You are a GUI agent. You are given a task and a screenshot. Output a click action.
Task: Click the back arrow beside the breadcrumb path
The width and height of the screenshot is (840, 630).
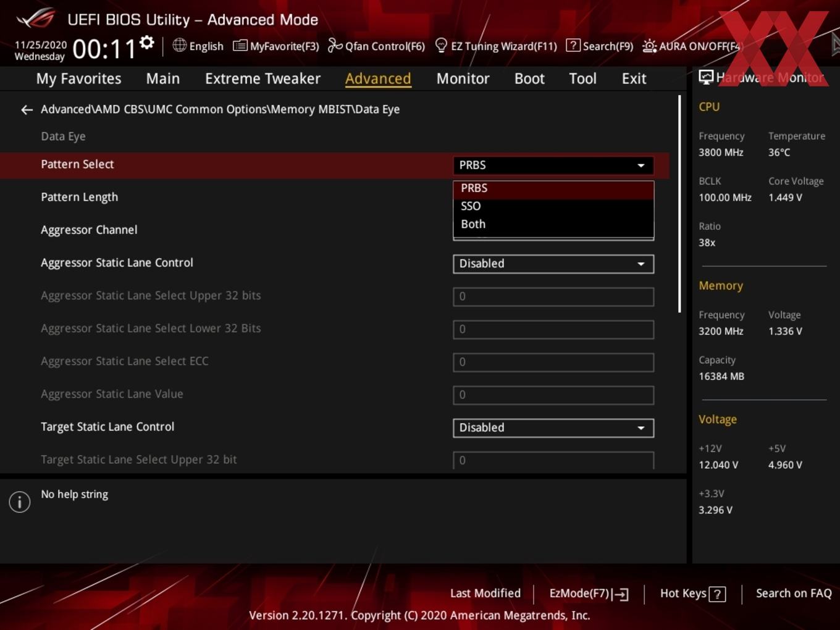click(x=27, y=110)
